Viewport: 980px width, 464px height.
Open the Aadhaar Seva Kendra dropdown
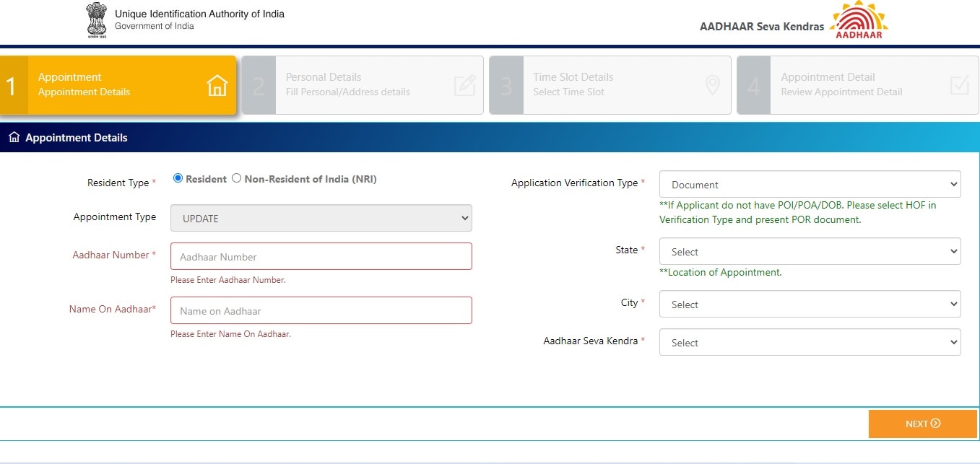point(810,343)
